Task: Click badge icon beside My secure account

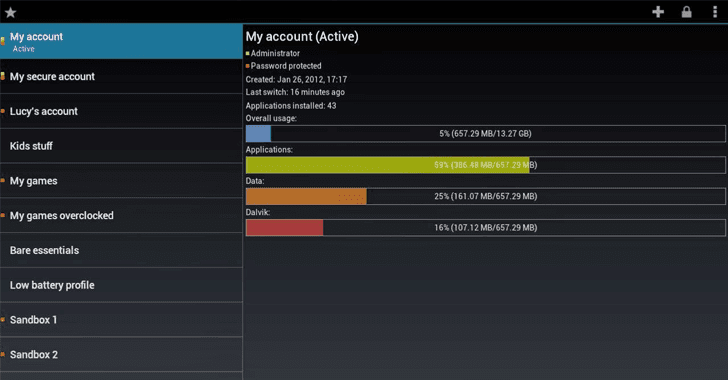Action: point(3,76)
